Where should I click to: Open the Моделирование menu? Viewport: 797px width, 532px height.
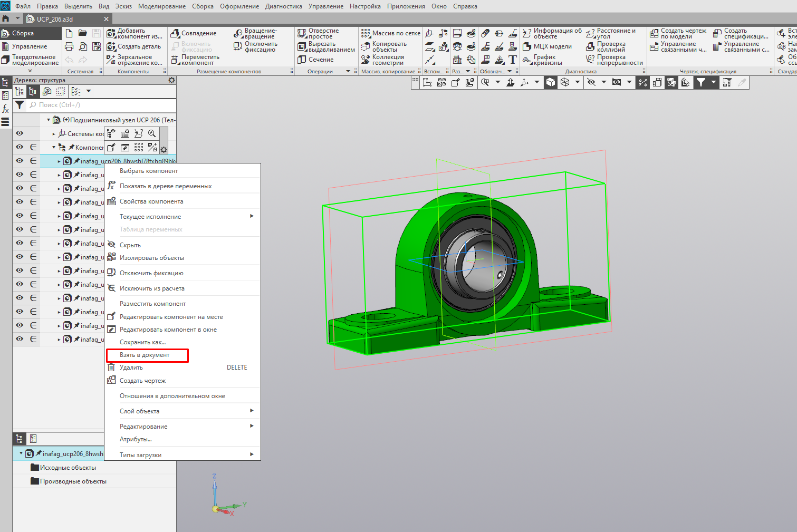(x=162, y=6)
